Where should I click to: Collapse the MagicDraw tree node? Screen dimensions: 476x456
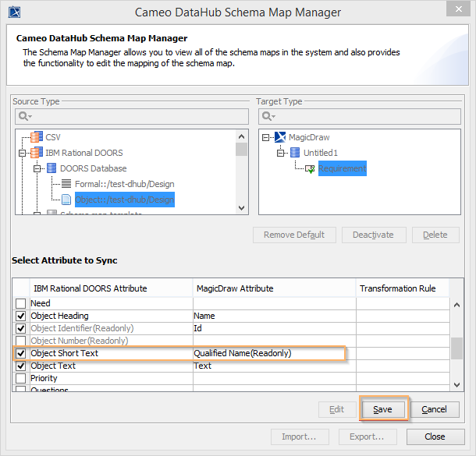coord(266,137)
